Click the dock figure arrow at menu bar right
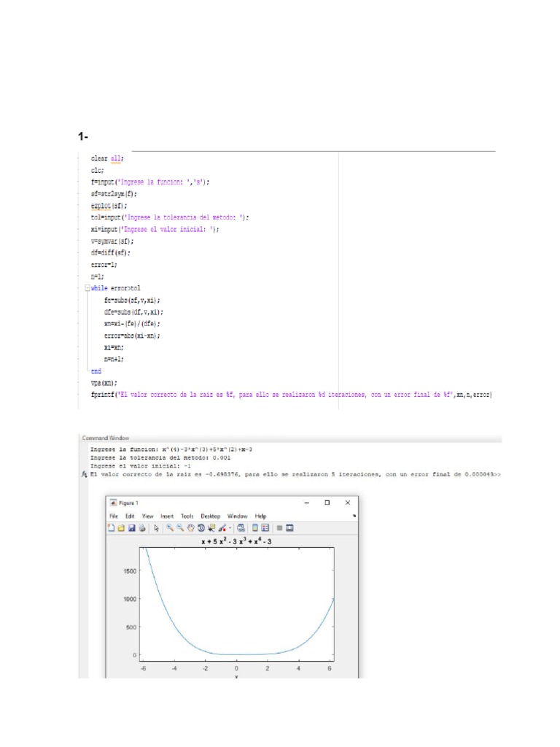 pyautogui.click(x=354, y=516)
